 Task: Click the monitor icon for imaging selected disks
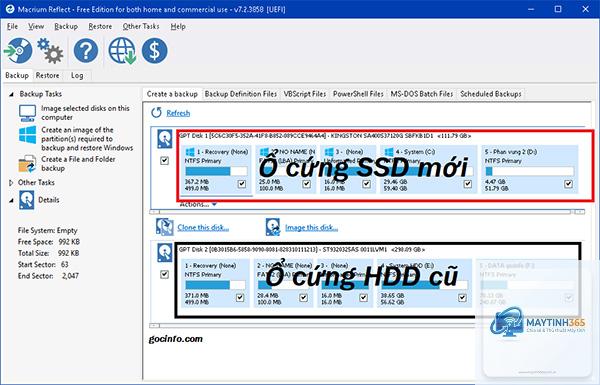coord(28,113)
